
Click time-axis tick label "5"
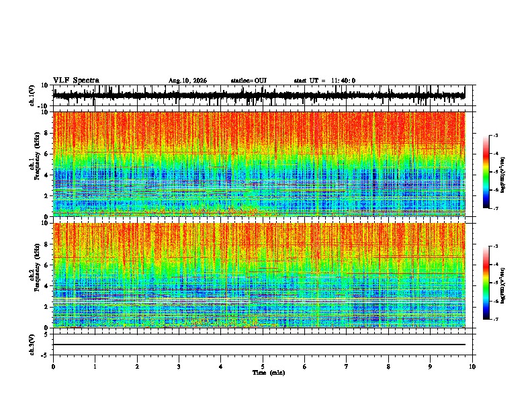coord(263,367)
